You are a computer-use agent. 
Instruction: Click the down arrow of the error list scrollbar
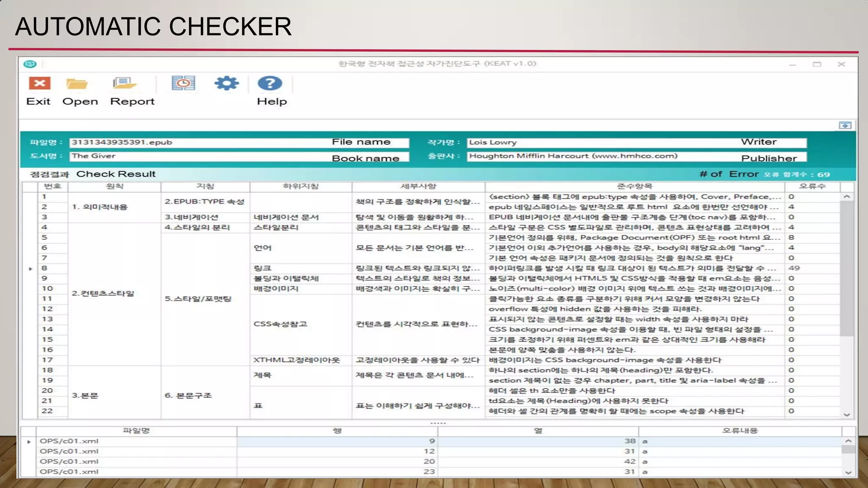(x=848, y=472)
